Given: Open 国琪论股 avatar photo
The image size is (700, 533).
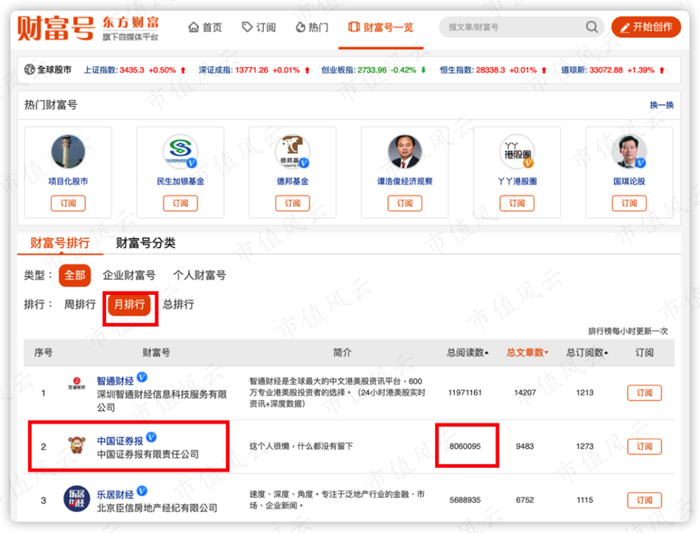Looking at the screenshot, I should 629,152.
